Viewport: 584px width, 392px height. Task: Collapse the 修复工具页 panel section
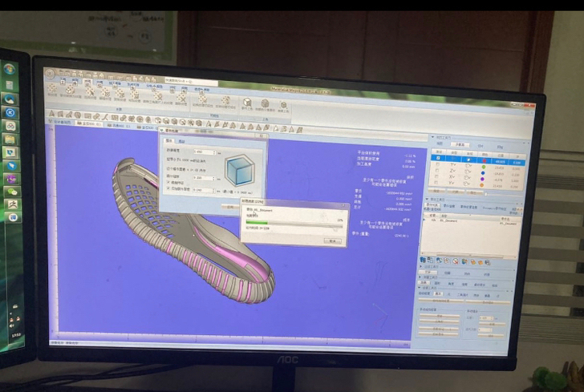(x=420, y=288)
